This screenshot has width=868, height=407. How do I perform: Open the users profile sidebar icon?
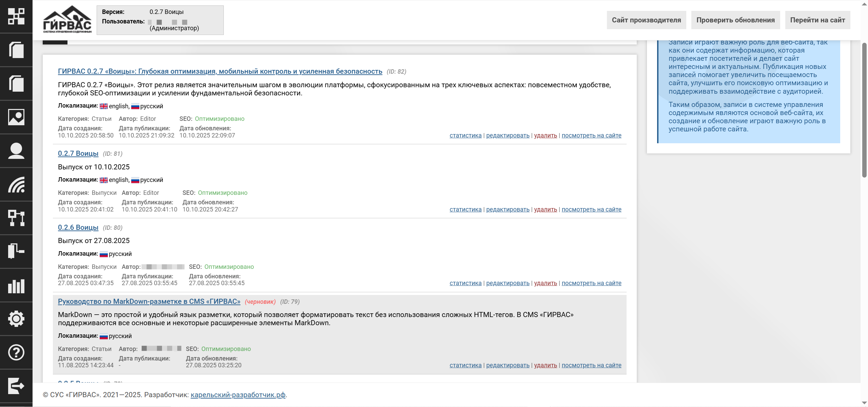click(x=16, y=151)
